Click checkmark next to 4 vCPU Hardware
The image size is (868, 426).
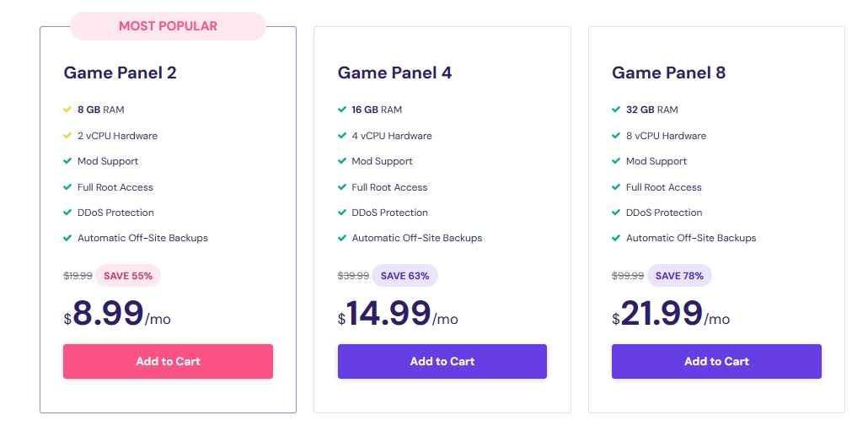coord(342,136)
